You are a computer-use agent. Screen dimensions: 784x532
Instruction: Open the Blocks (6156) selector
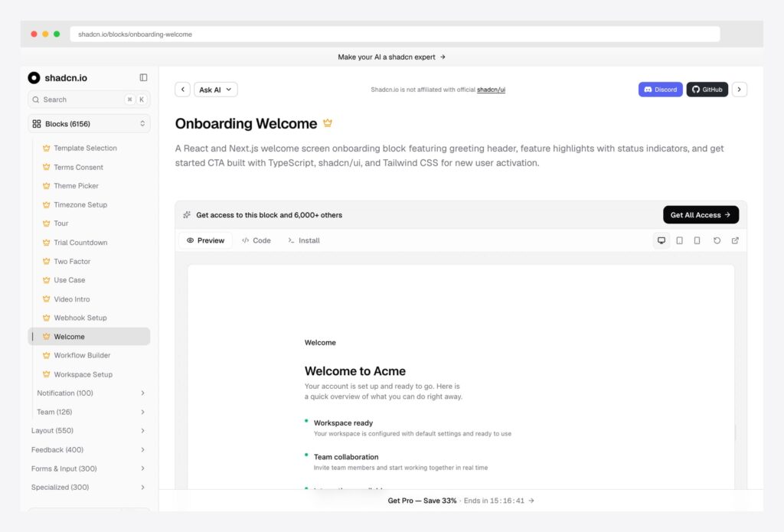tap(89, 123)
